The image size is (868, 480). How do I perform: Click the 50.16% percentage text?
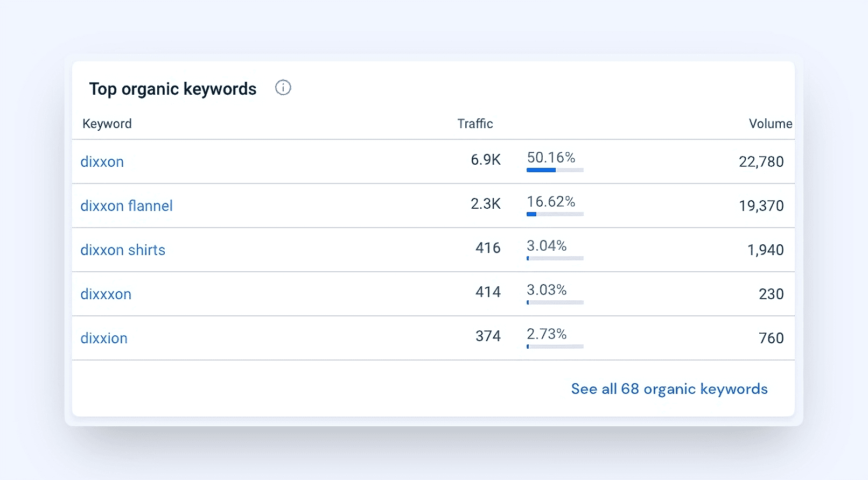[x=551, y=158]
